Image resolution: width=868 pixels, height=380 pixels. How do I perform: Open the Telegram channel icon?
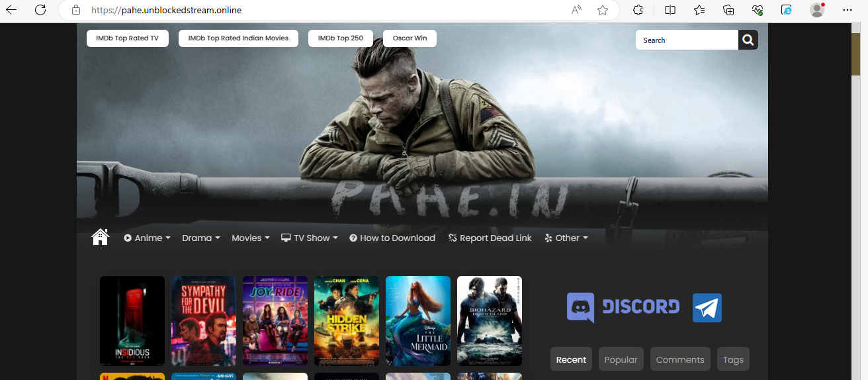pos(707,308)
